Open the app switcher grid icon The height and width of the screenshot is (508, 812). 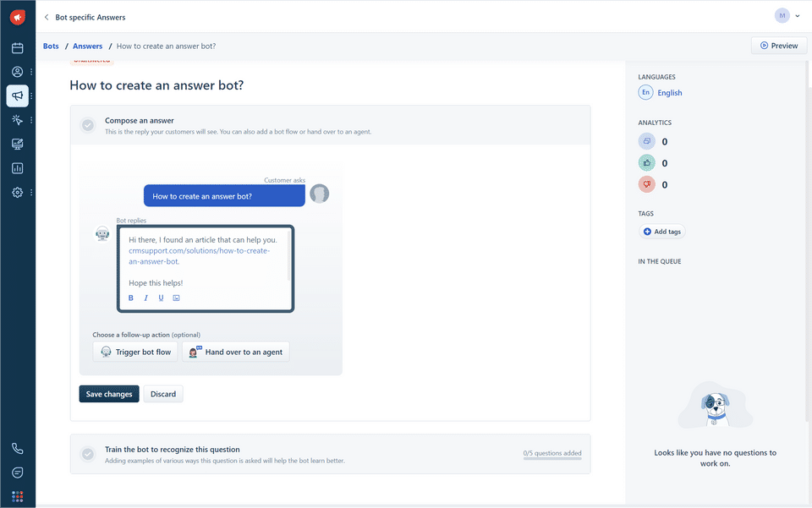pos(17,496)
